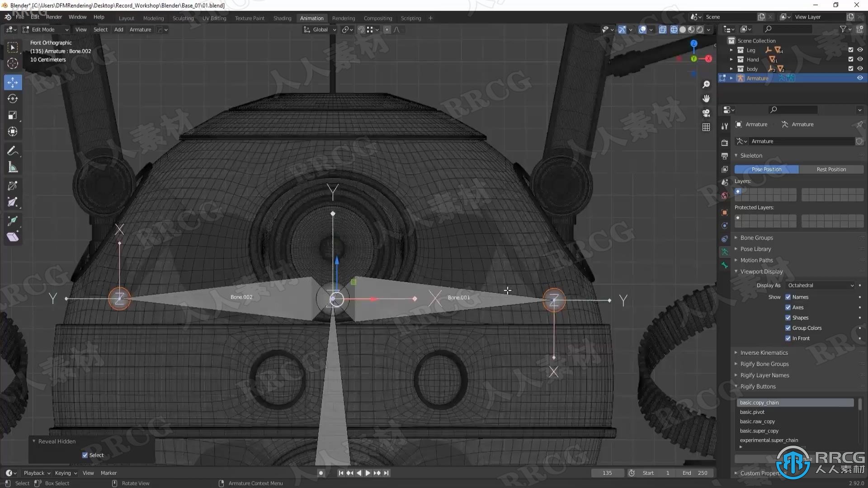
Task: Switch orthographic/perspective grid icon
Action: (706, 127)
